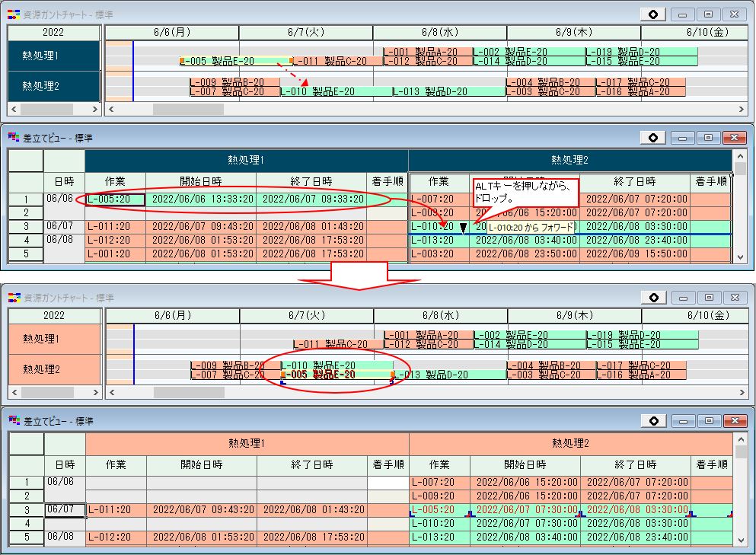
Task: Click the 6/9(木) date header in the lower Gantt chart
Action: click(x=575, y=315)
